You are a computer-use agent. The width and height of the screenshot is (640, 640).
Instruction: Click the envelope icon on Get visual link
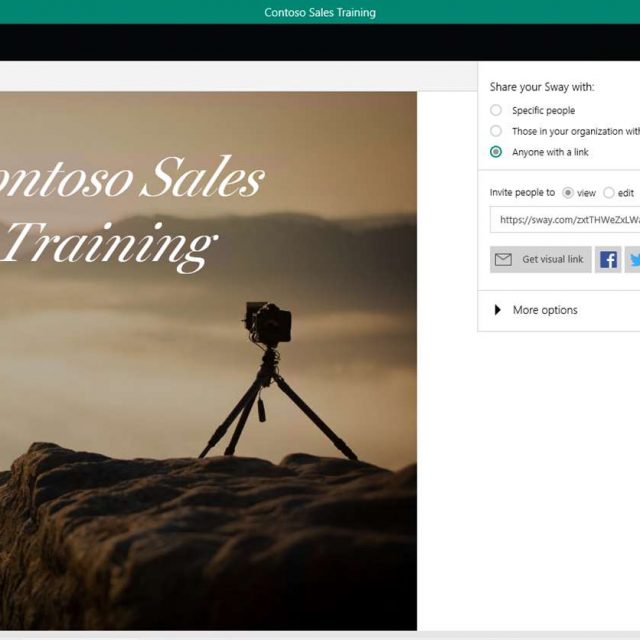(503, 259)
